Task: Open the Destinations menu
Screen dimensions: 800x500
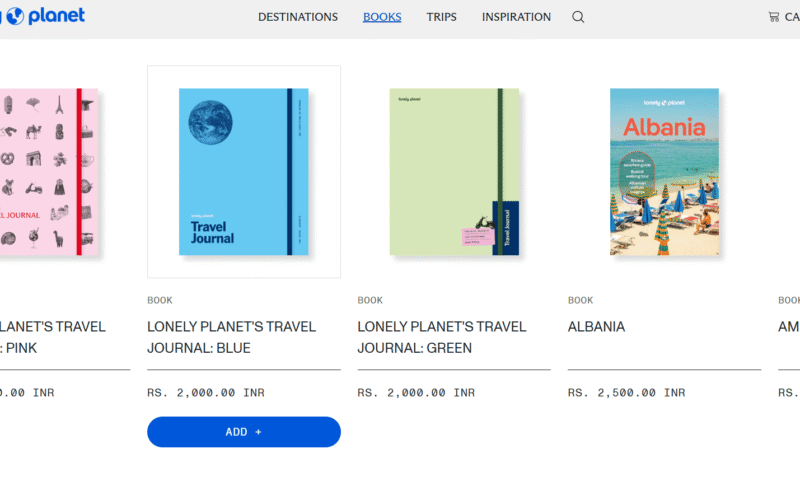Action: (x=298, y=17)
